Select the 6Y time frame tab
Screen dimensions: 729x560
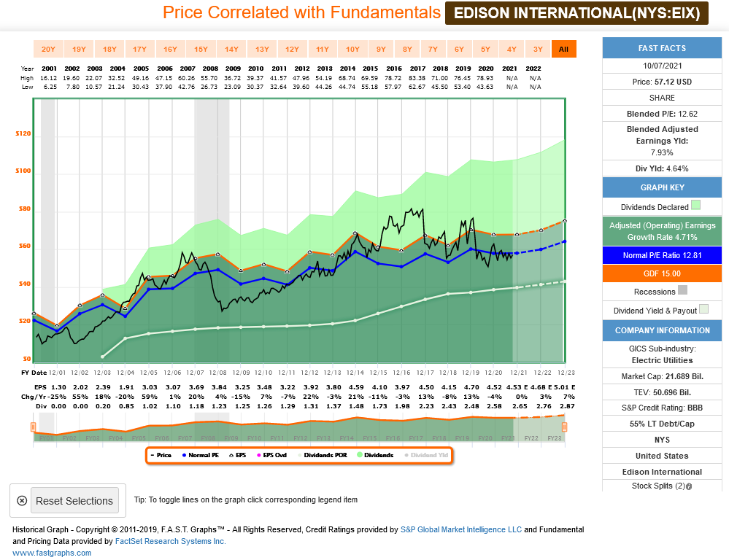[459, 50]
